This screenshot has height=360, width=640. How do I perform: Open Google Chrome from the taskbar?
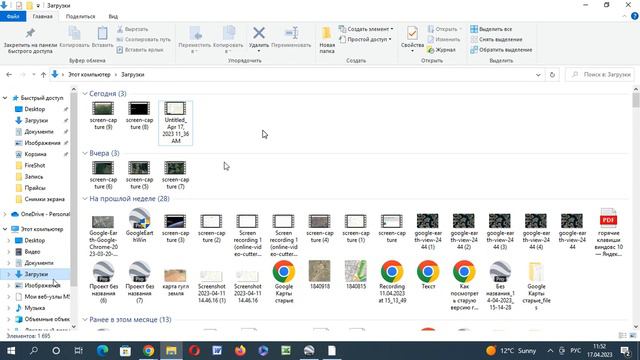[149, 351]
